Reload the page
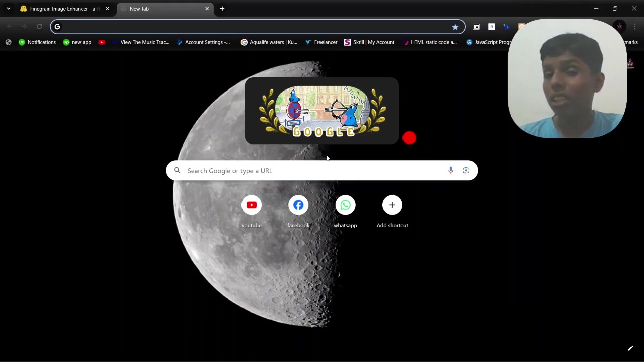 (x=39, y=27)
